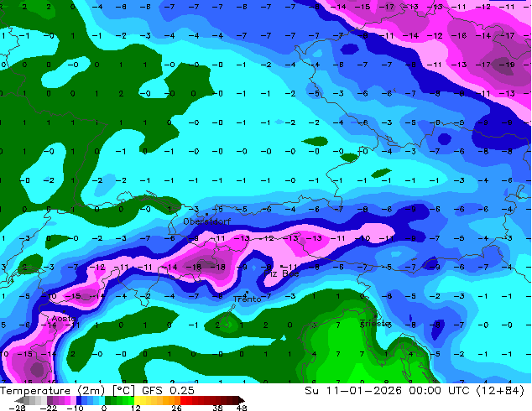Click the gray arrow end of legend
Viewport: 532px width, 411px height.
[18, 400]
